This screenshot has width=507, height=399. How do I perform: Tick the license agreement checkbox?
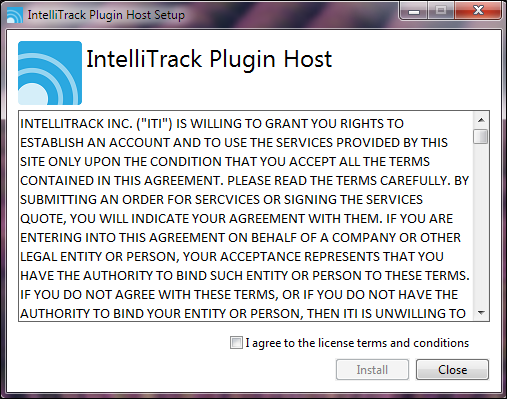point(236,343)
